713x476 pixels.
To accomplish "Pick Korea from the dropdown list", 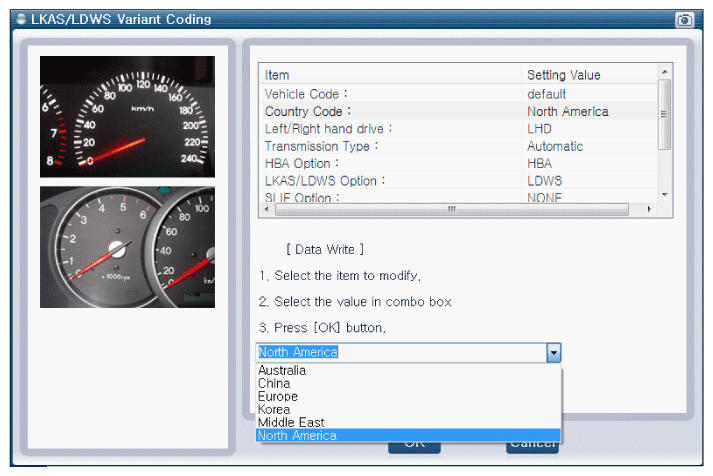I will 274,410.
